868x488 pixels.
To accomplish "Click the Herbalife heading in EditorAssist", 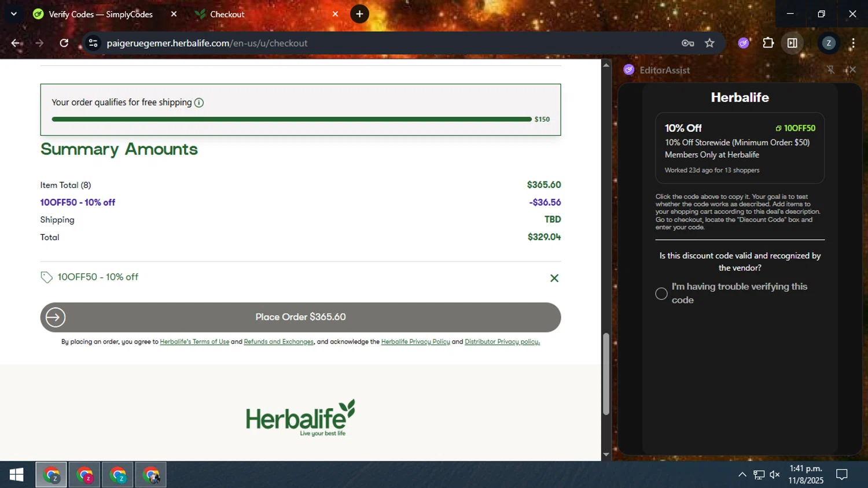I will pyautogui.click(x=740, y=97).
